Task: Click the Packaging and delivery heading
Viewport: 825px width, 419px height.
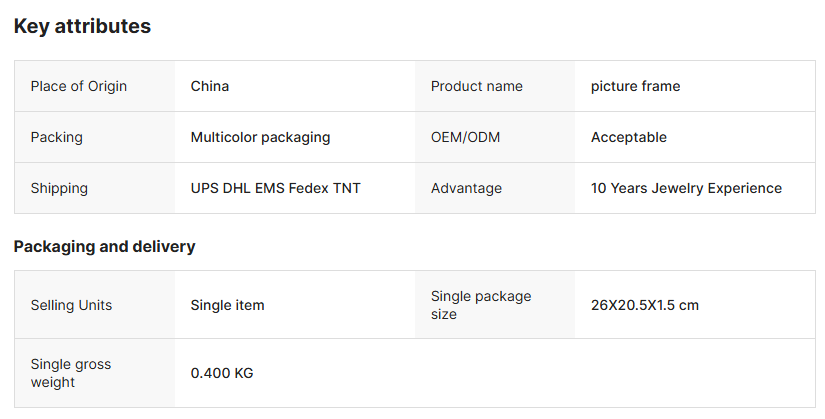Action: coord(104,246)
